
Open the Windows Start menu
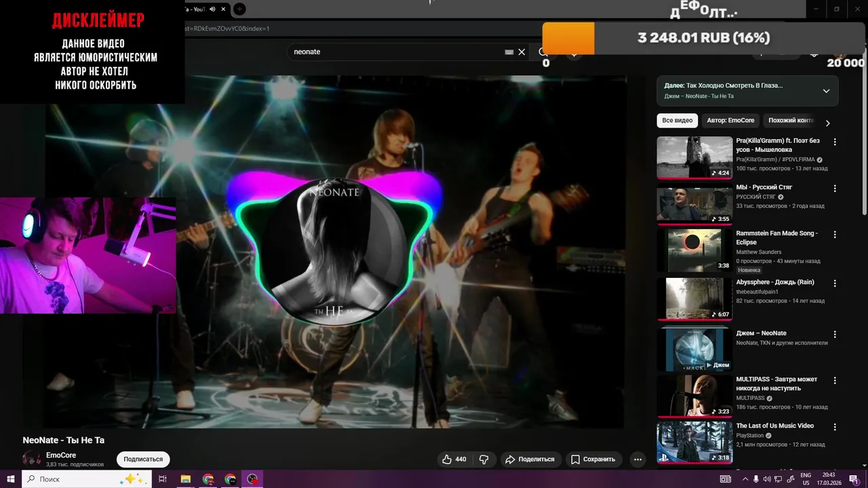pos(10,479)
